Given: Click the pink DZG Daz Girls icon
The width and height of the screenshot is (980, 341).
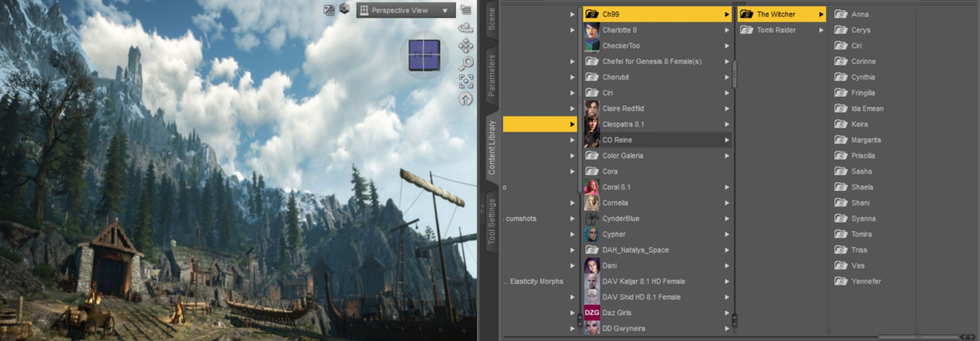Looking at the screenshot, I should point(591,313).
